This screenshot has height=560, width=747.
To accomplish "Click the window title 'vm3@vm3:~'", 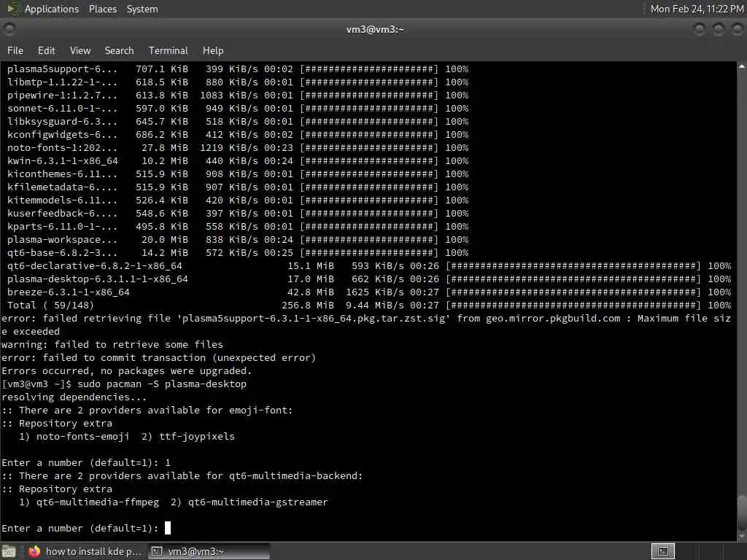I will click(x=375, y=29).
